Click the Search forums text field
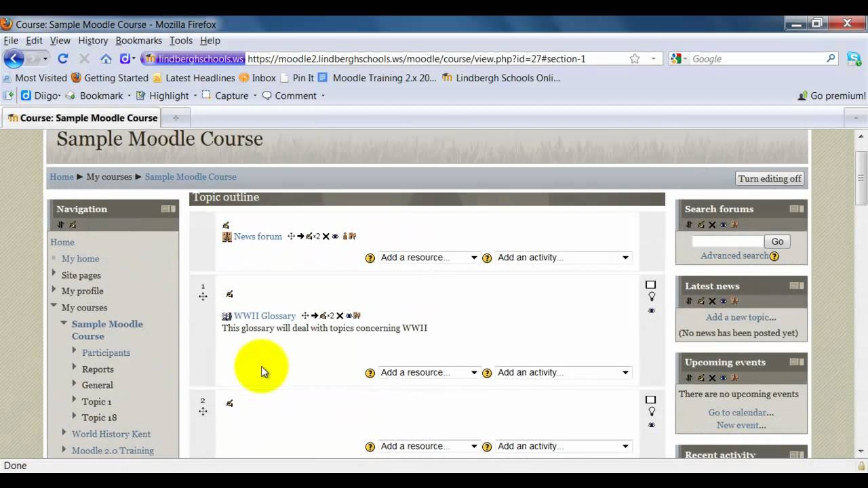The height and width of the screenshot is (488, 868). (728, 241)
